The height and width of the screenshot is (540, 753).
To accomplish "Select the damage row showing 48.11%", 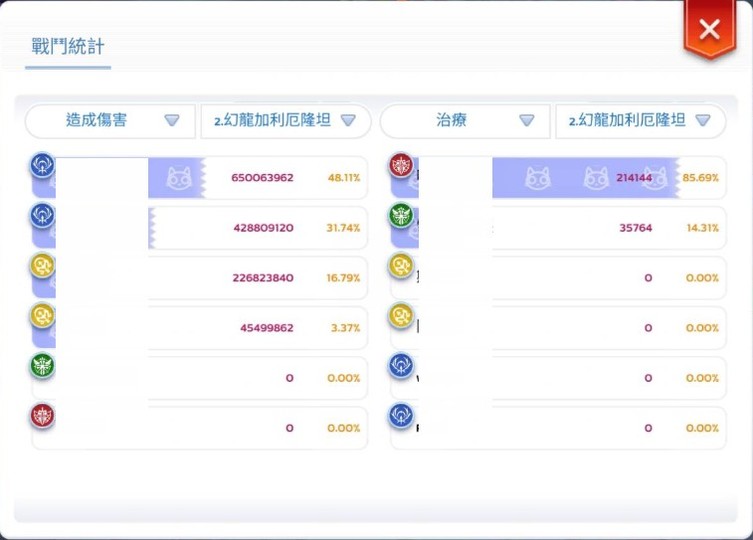I will pos(199,178).
